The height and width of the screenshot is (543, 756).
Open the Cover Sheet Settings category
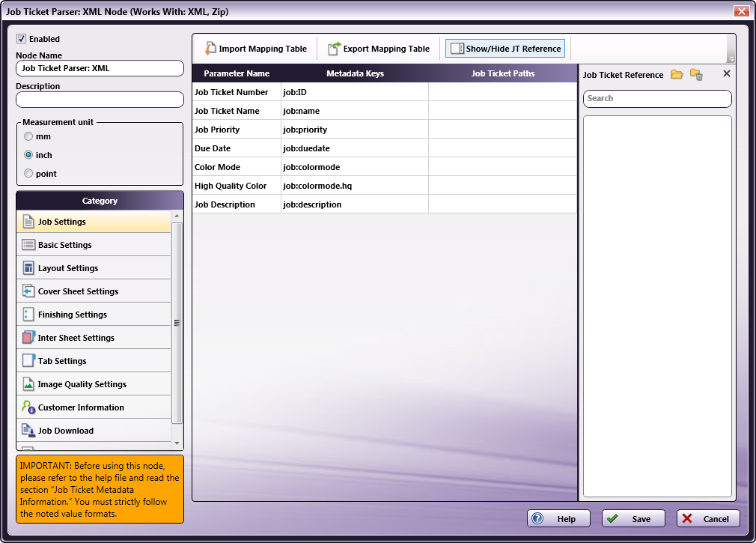94,291
